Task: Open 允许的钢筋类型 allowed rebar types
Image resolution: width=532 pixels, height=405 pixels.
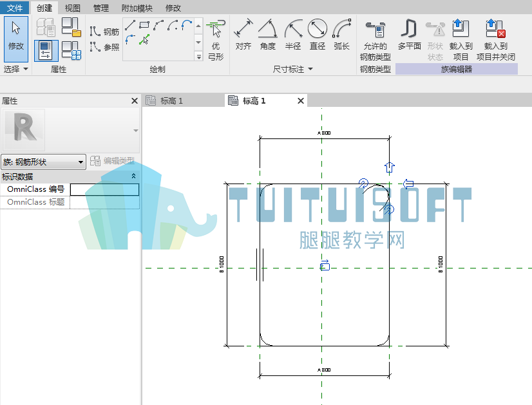Action: [375, 41]
